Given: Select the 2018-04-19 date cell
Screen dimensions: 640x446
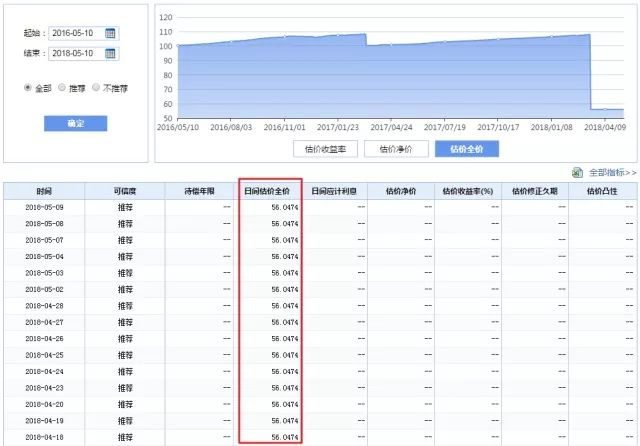Looking at the screenshot, I should click(x=44, y=421).
